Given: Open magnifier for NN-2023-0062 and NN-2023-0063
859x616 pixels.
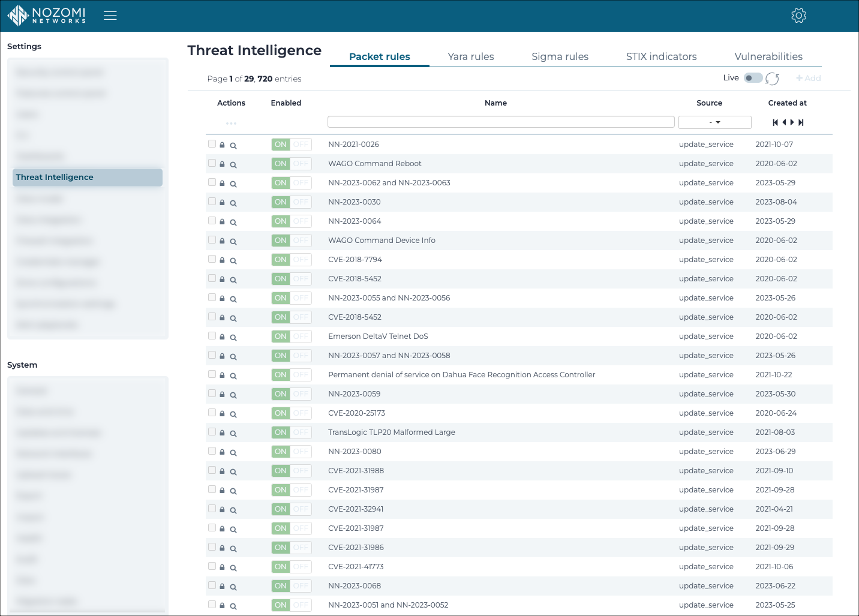Looking at the screenshot, I should tap(233, 184).
